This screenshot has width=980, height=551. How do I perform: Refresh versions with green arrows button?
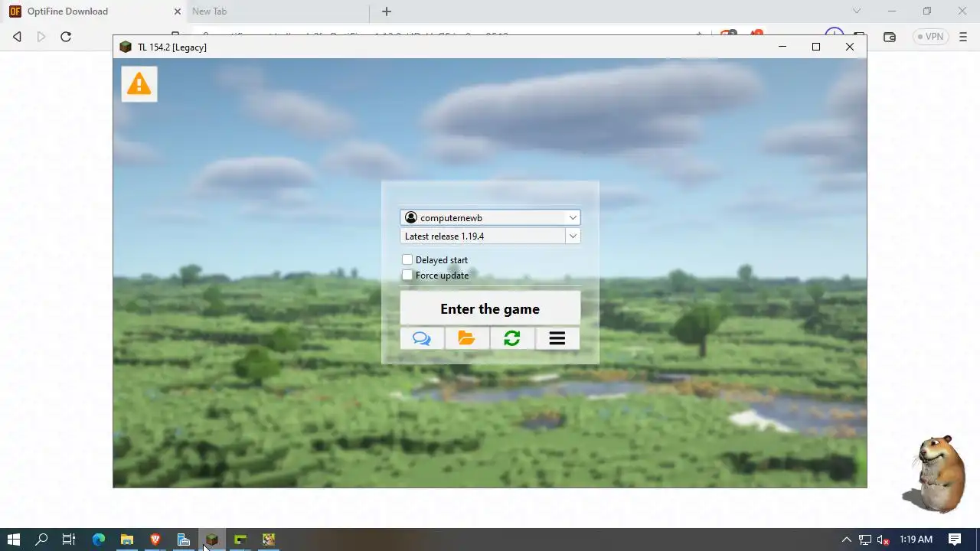coord(512,338)
